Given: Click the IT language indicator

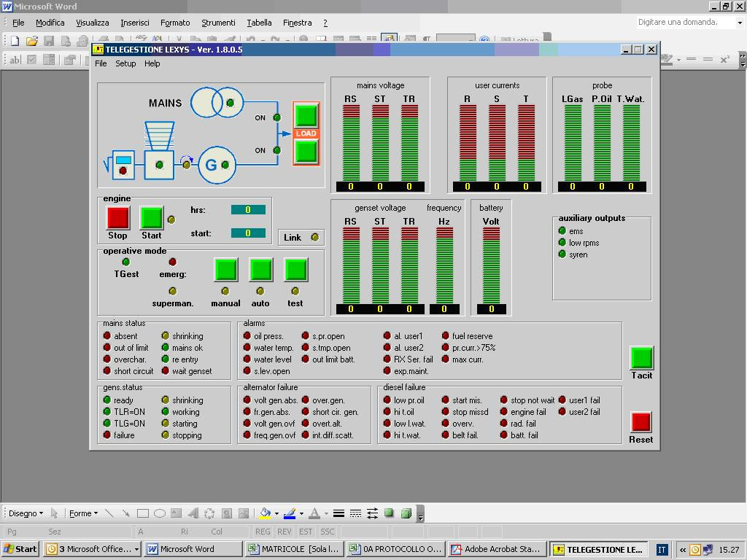Looking at the screenshot, I should tap(662, 550).
